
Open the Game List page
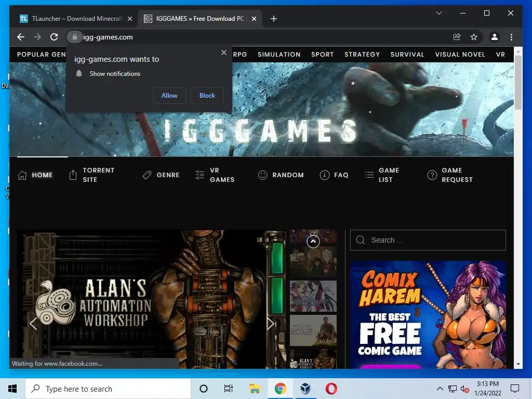389,175
